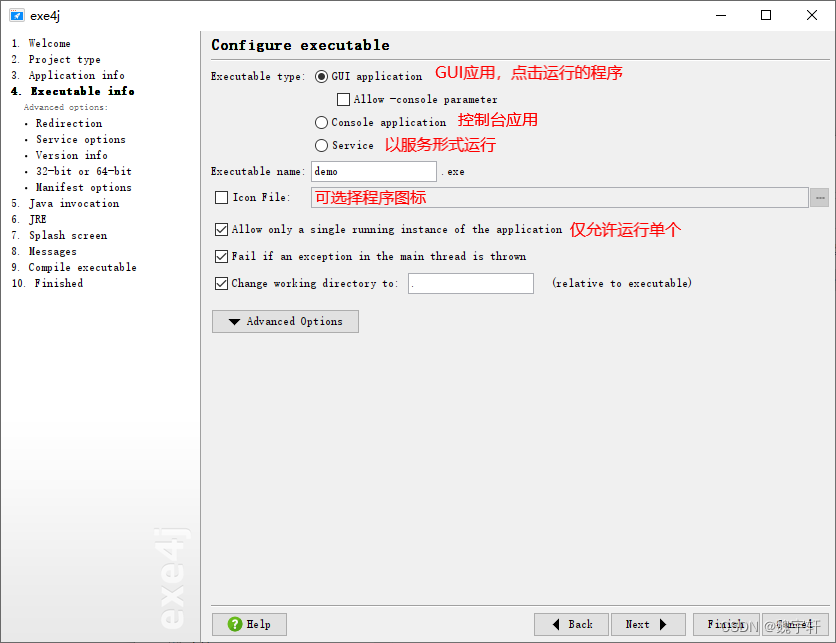Expand the Advanced Options section
This screenshot has width=836, height=643.
pyautogui.click(x=285, y=321)
